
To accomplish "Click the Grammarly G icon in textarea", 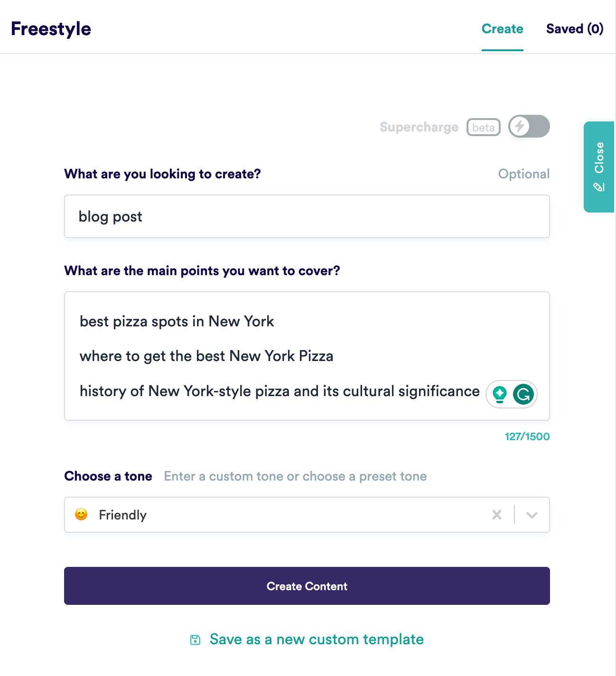I will coord(523,394).
